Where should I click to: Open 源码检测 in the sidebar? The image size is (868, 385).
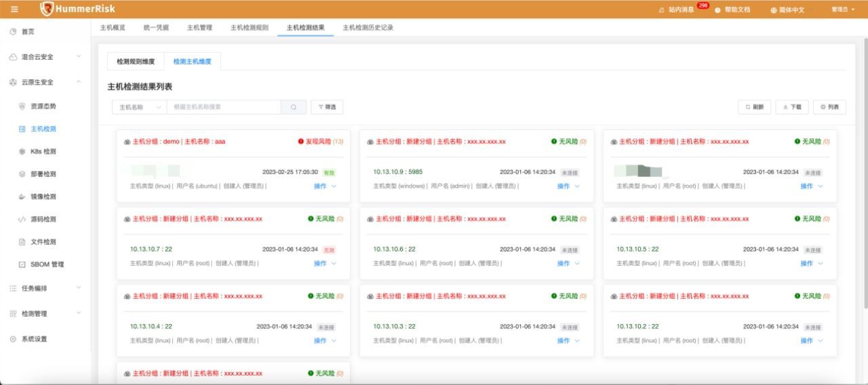click(x=43, y=219)
